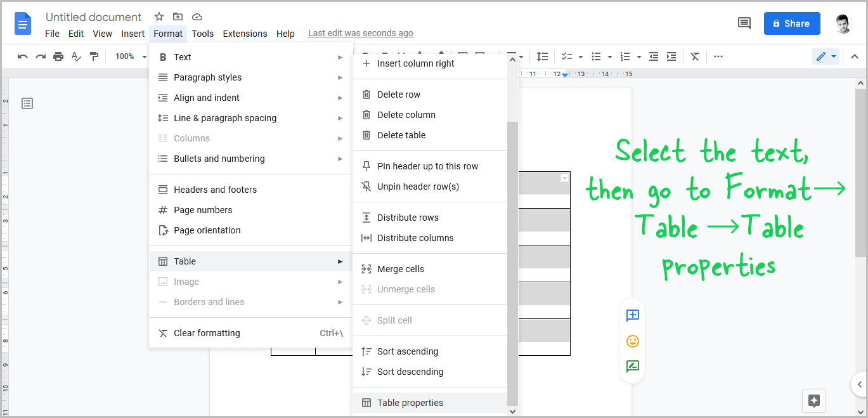
Task: Expand the bulleted list style options
Action: pyautogui.click(x=609, y=56)
